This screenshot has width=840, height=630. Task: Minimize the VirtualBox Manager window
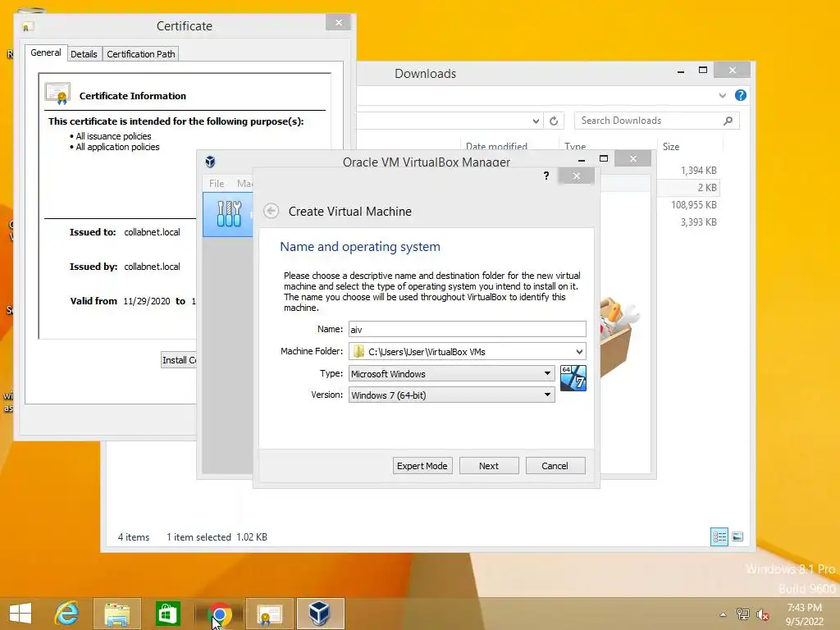582,160
